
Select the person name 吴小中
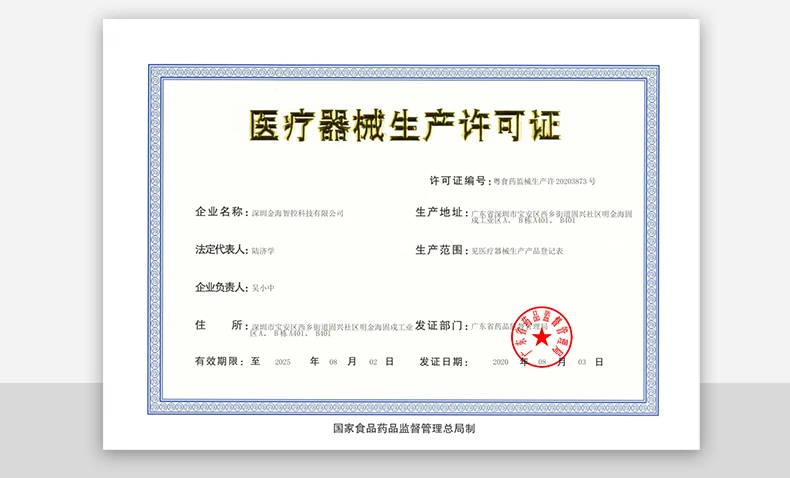tap(263, 288)
